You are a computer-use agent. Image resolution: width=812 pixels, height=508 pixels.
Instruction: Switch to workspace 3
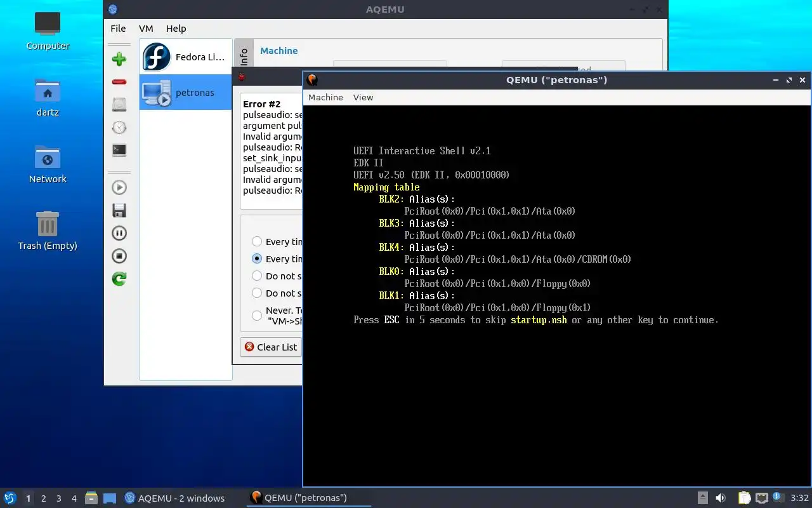coord(58,498)
